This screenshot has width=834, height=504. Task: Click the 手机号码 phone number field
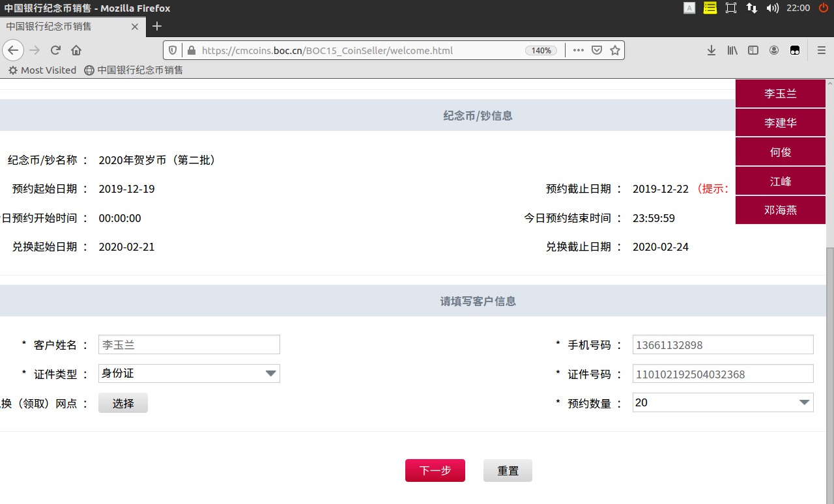click(x=723, y=345)
